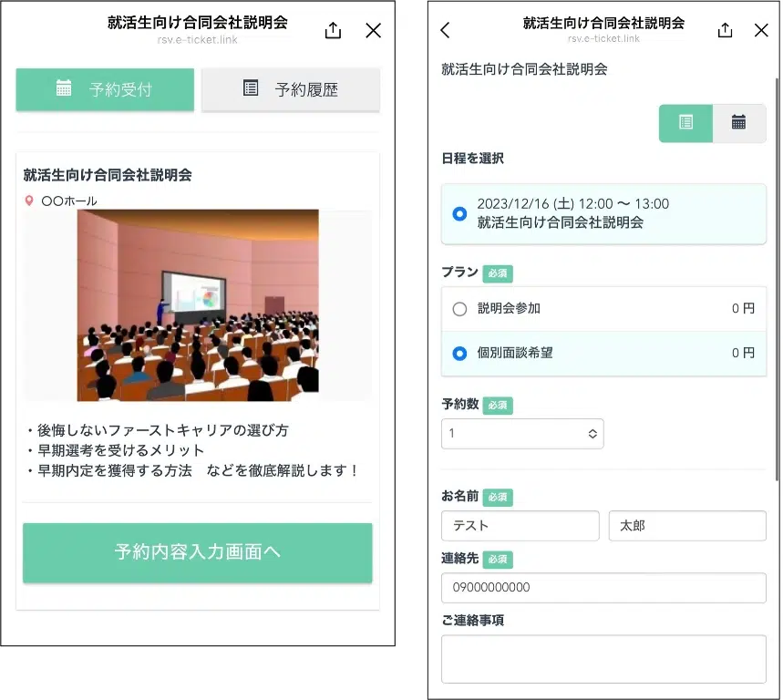Choose the 説明会参加 plan radio button
The height and width of the screenshot is (700, 783).
459,309
